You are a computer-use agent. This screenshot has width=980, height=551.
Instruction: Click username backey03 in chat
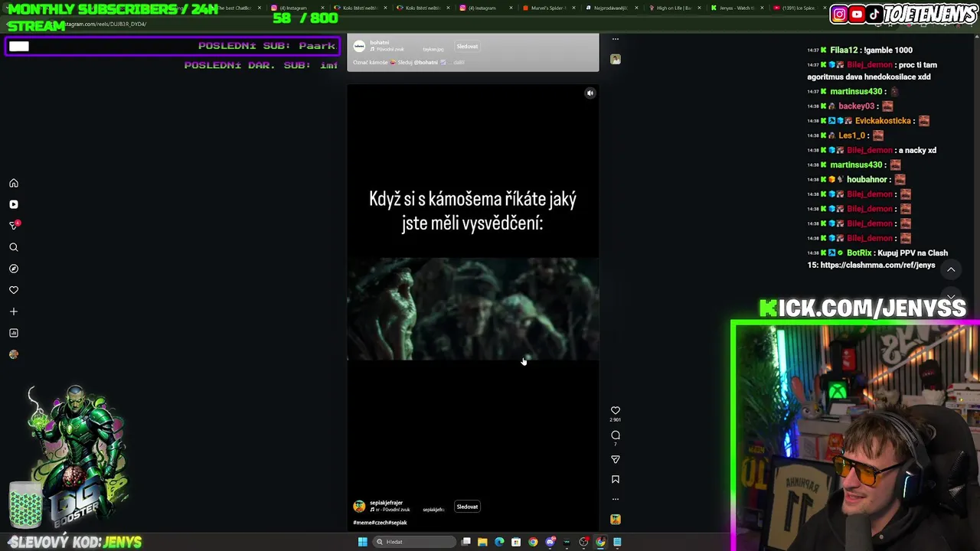click(856, 106)
